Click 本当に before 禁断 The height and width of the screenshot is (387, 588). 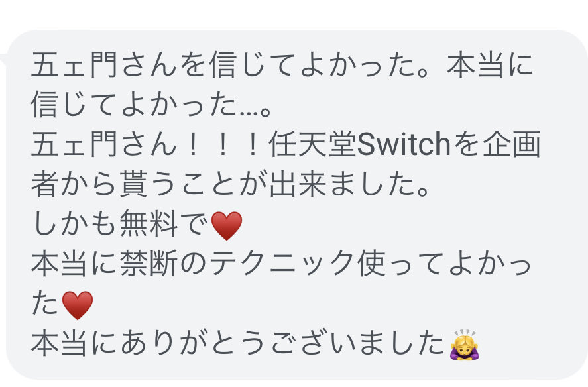[x=75, y=264]
